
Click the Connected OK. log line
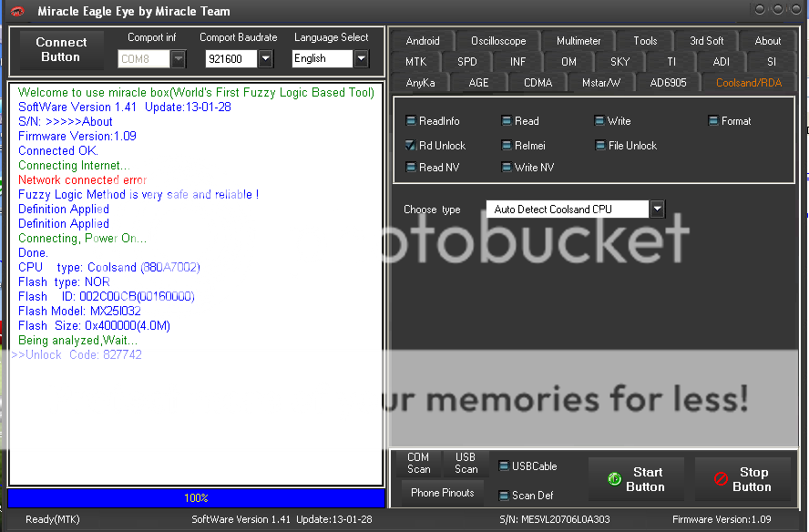57,150
